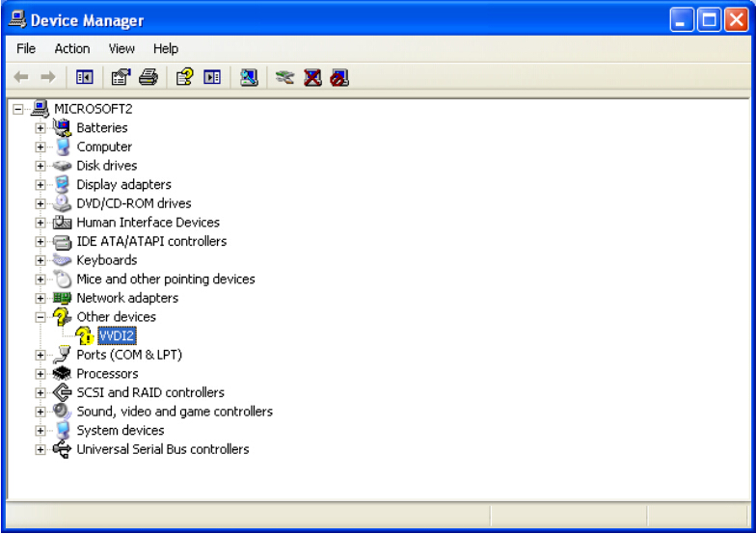
Task: Expand the Keyboards category
Action: coord(40,260)
